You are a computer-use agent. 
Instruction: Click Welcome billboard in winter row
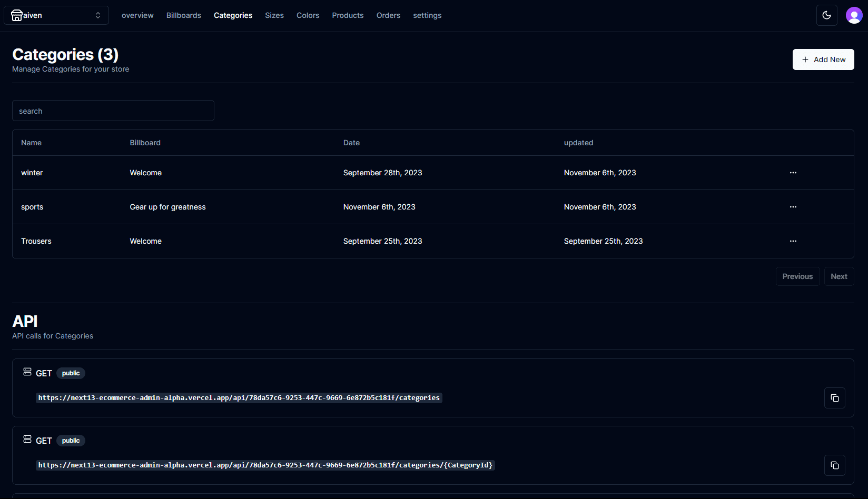click(146, 173)
